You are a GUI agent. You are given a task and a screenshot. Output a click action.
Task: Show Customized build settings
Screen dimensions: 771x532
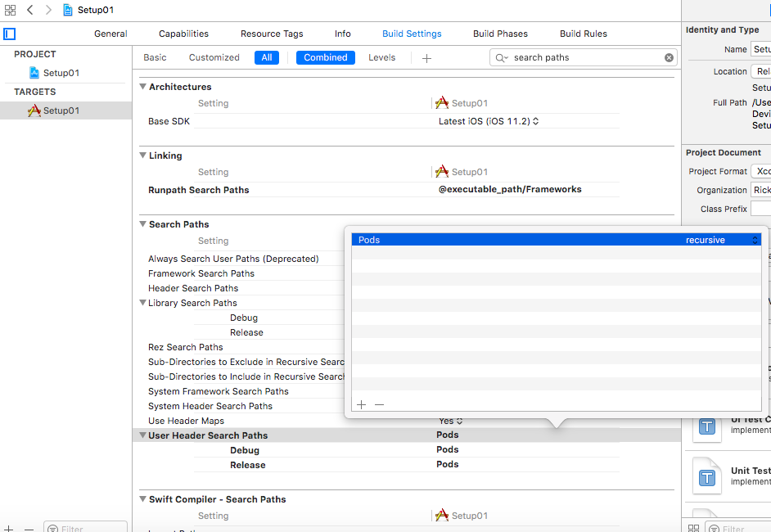(214, 57)
